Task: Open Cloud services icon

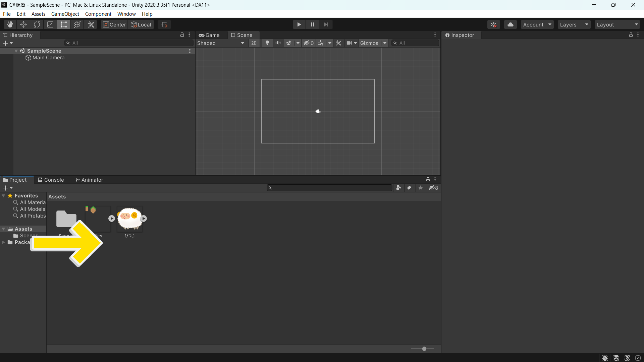Action: pyautogui.click(x=510, y=24)
